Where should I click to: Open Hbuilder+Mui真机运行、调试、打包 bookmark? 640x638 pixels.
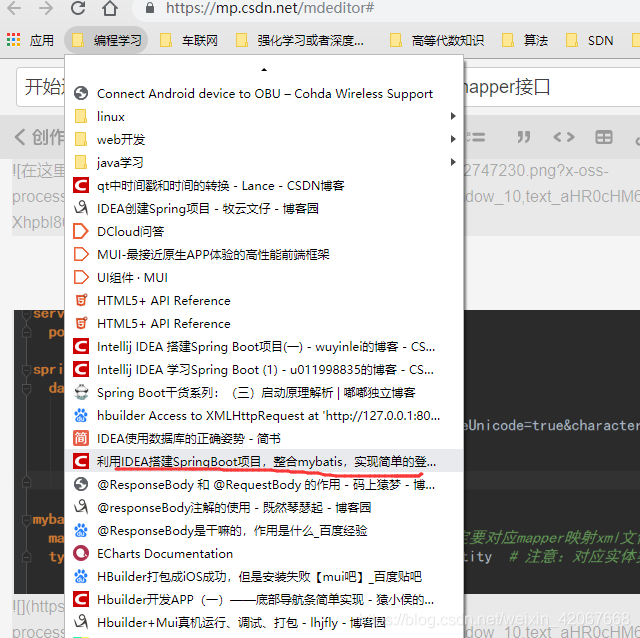click(264, 622)
